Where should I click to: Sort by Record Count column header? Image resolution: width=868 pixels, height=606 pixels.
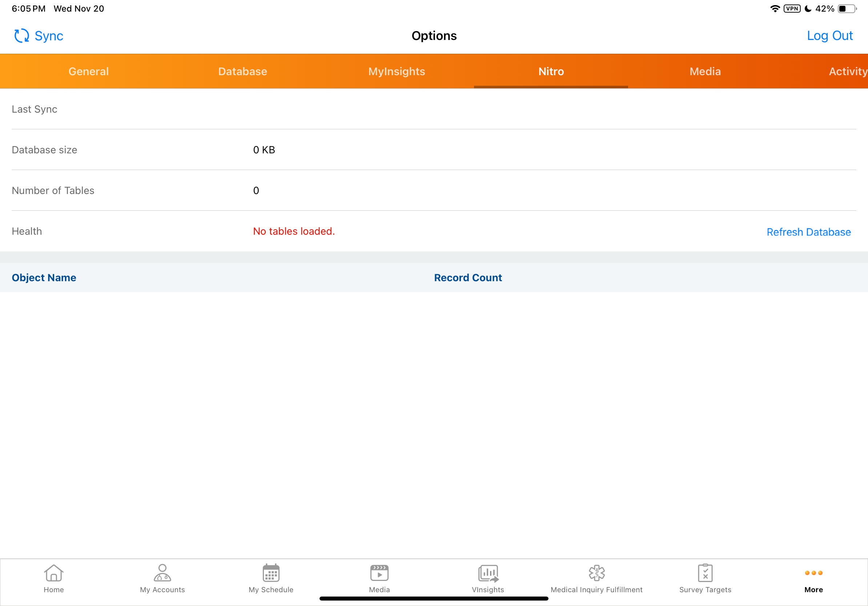(x=468, y=278)
